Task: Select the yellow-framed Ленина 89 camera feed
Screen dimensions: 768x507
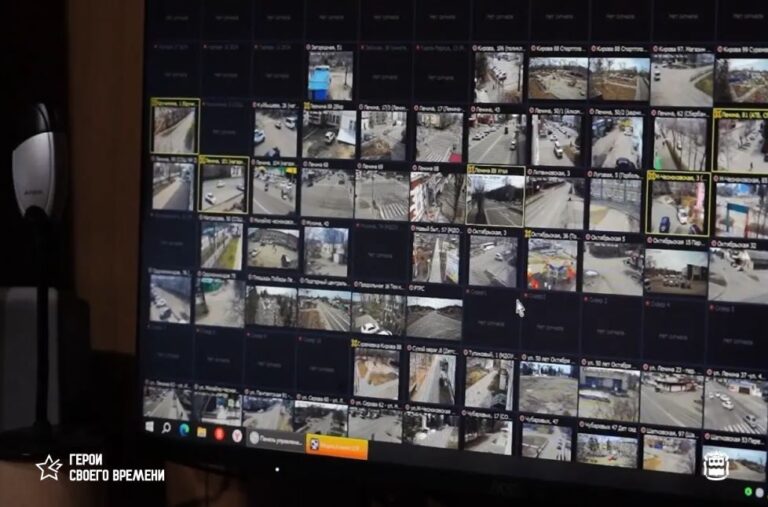Action: pos(494,199)
